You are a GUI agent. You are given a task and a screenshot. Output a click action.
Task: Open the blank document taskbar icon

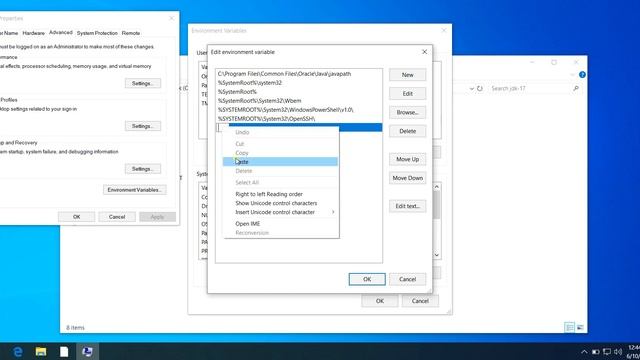click(x=64, y=351)
